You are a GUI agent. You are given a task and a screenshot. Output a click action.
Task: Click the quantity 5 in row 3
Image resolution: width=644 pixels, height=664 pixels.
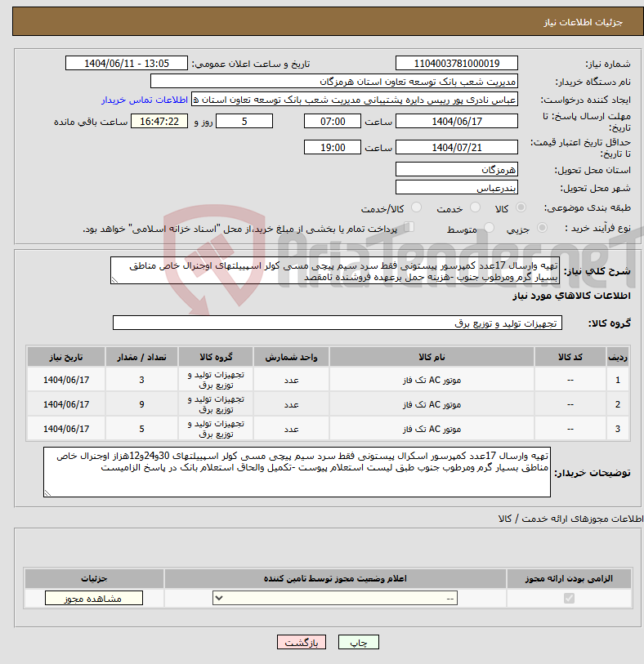click(141, 429)
